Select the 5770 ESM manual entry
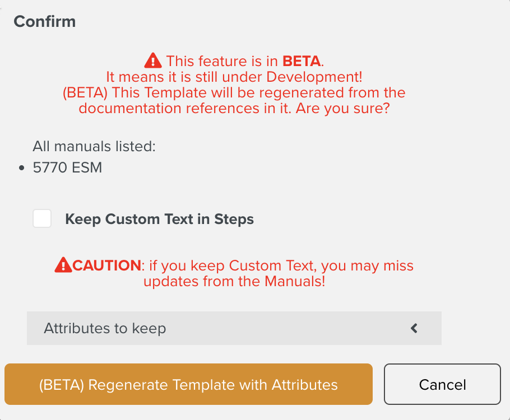Screen dimensions: 510x420 (68, 167)
